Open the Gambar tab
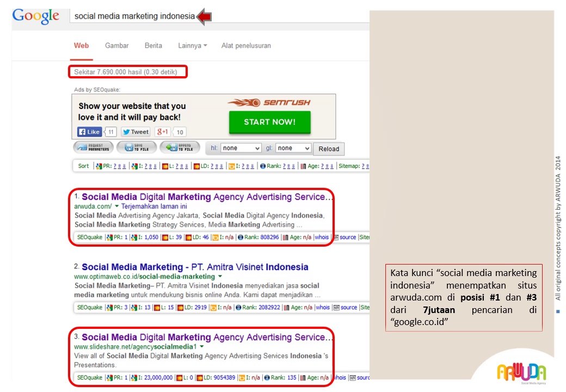Screen dimensions: 566x392 116,46
